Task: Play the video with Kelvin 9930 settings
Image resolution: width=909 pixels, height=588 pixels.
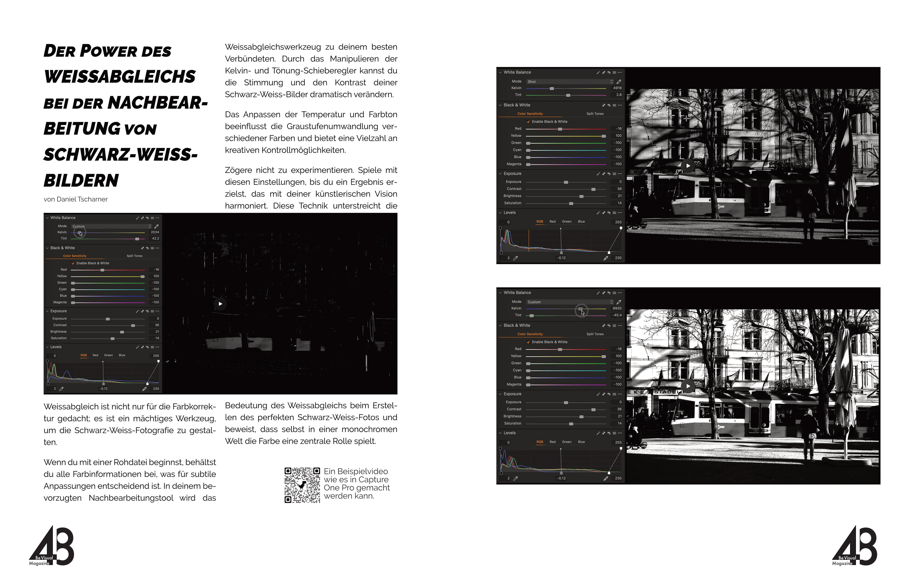Action: 688,386
